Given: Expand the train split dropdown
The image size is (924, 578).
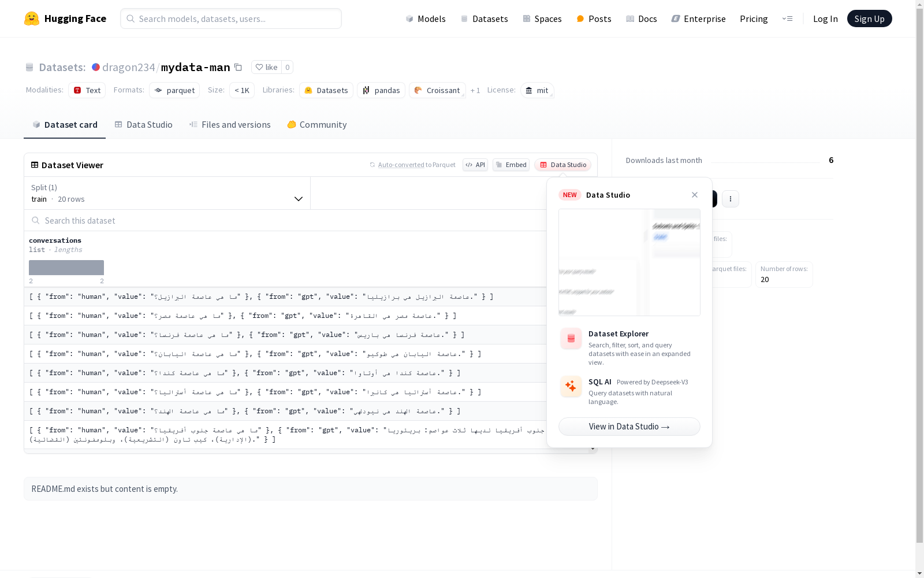Looking at the screenshot, I should pyautogui.click(x=167, y=193).
